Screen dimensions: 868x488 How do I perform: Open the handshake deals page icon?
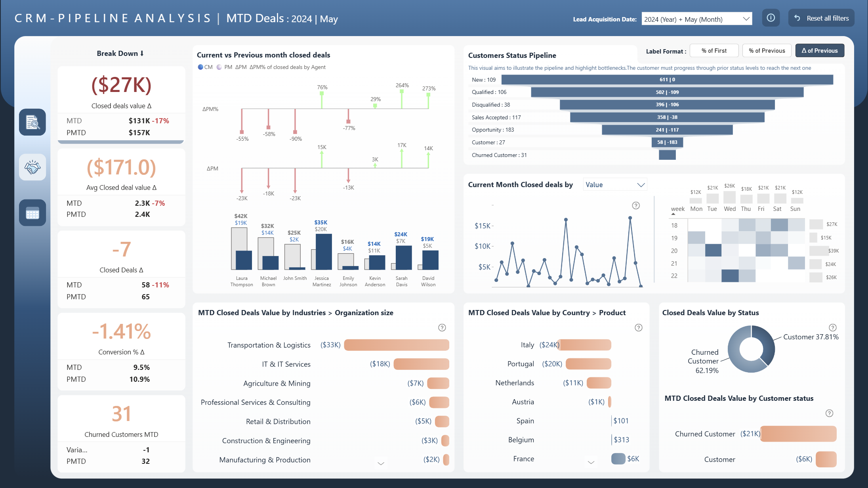click(x=32, y=167)
